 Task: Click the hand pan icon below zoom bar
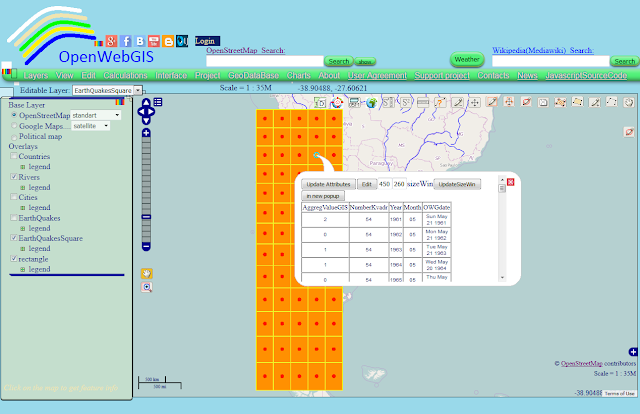click(x=147, y=274)
